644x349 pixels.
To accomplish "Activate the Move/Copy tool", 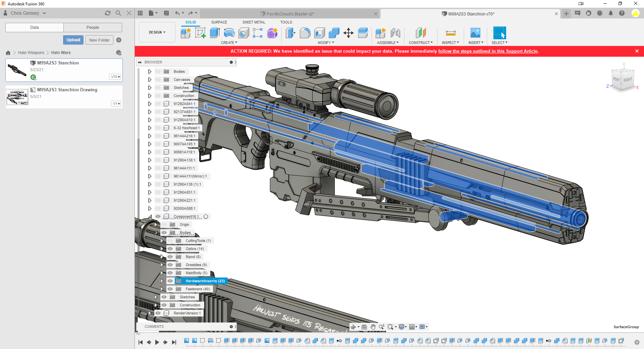I will tap(348, 33).
